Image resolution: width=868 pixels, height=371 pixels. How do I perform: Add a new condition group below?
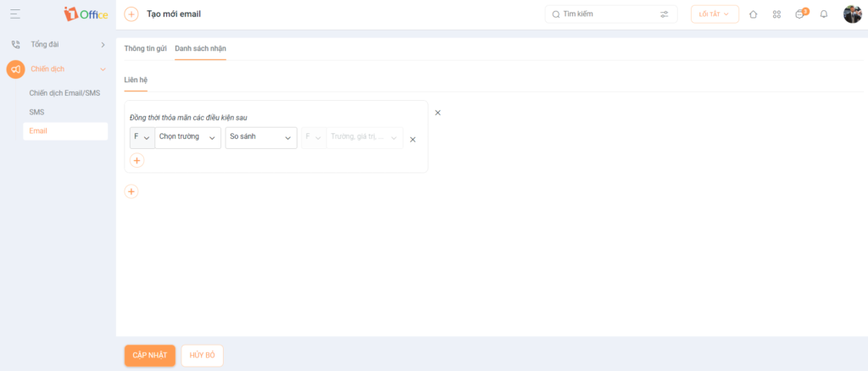[x=131, y=191]
